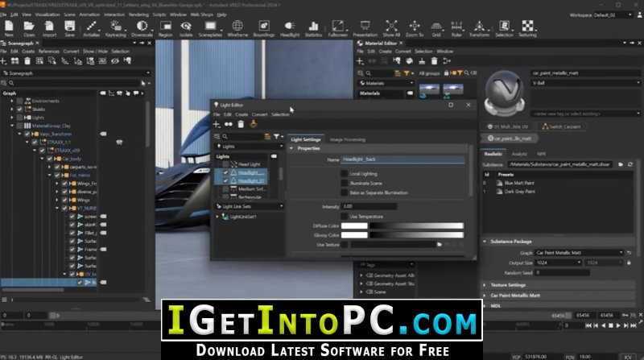This screenshot has height=360, width=644.
Task: Enable the Headlight toolbar icon
Action: [290, 28]
